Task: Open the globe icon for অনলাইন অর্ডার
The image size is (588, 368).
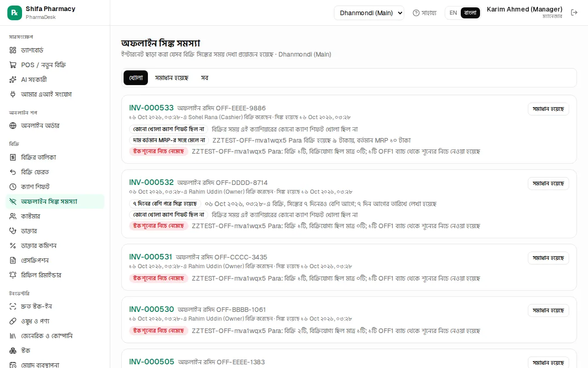Action: 13,126
